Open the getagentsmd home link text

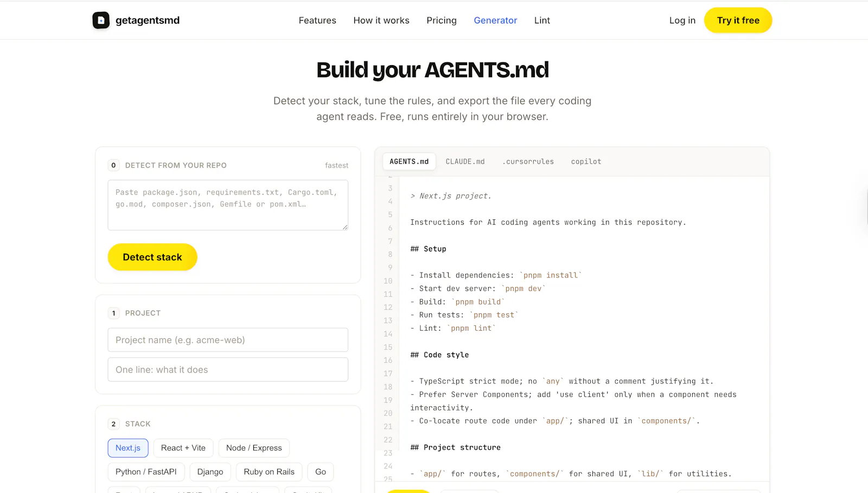click(148, 20)
